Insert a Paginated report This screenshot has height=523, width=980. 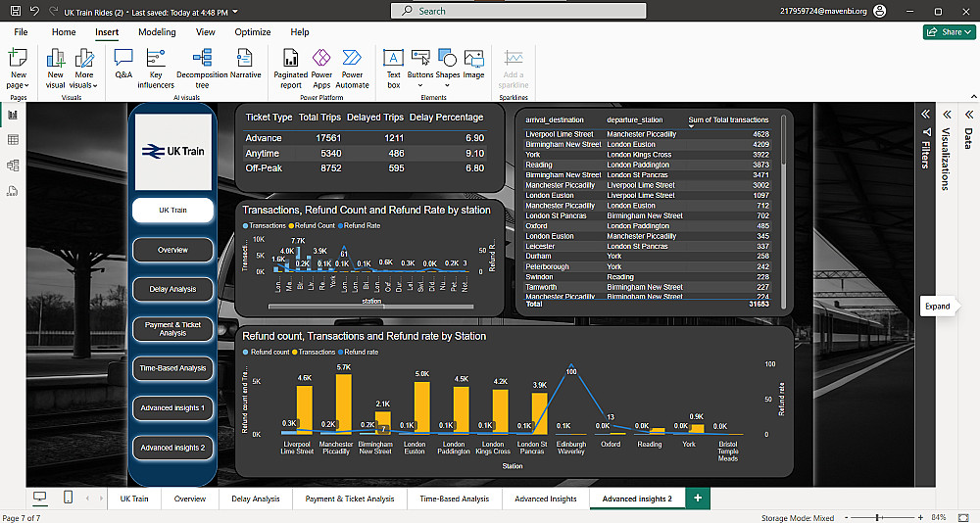(x=291, y=63)
